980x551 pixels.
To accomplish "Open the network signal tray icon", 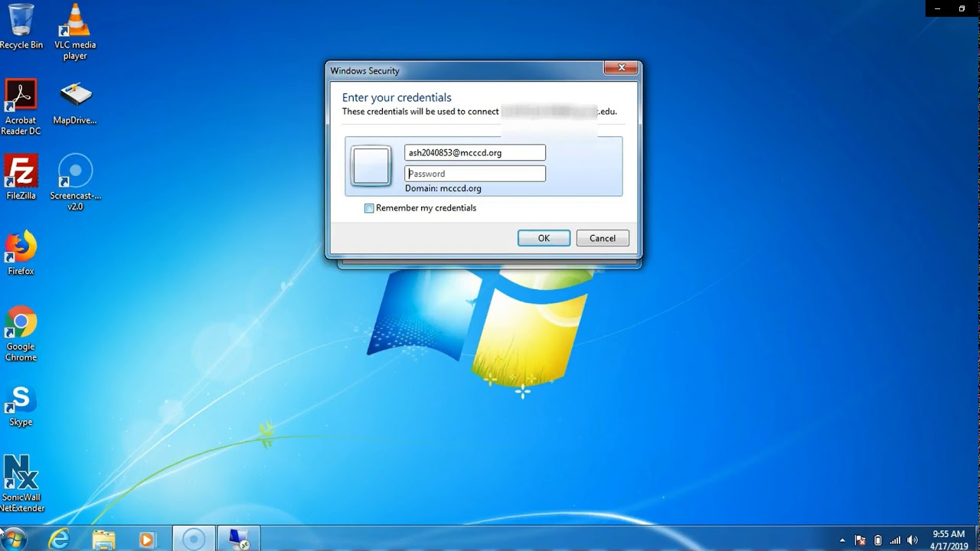I will coord(895,540).
